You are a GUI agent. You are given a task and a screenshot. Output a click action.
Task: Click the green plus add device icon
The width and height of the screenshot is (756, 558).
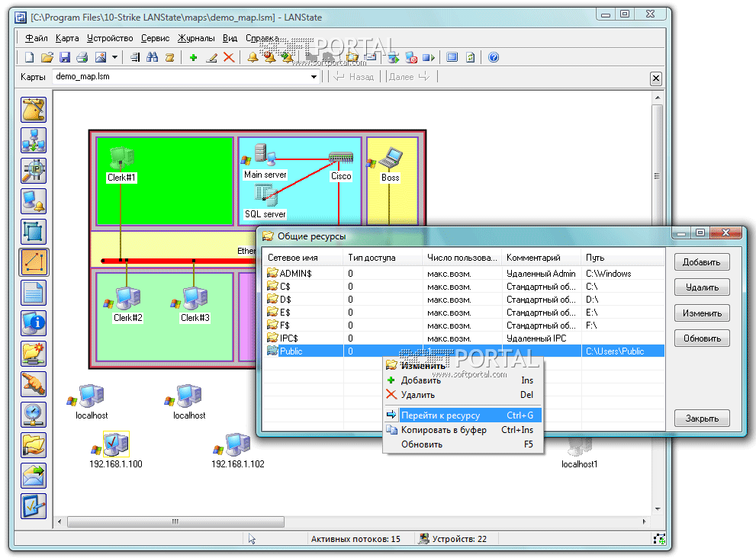(x=193, y=57)
